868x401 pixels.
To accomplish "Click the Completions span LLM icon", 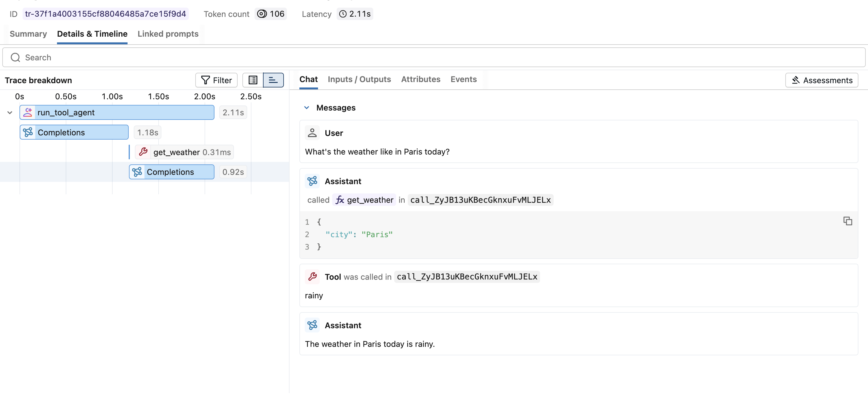I will 28,132.
